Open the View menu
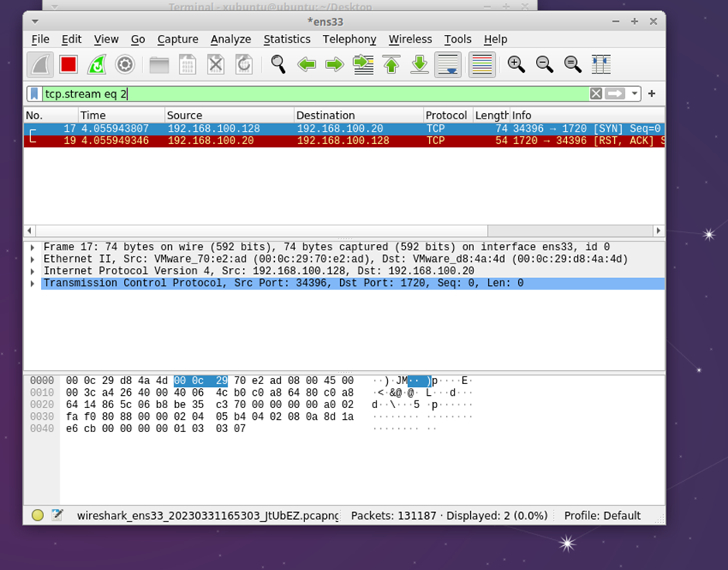728x570 pixels. pyautogui.click(x=106, y=39)
